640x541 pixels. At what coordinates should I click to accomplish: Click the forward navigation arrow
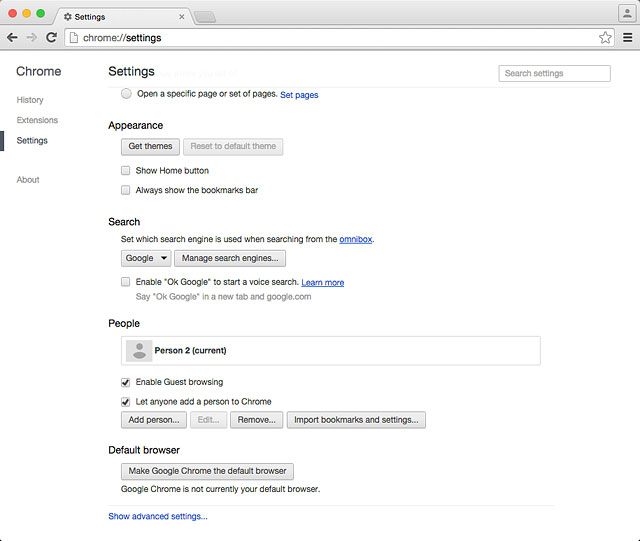coord(31,38)
